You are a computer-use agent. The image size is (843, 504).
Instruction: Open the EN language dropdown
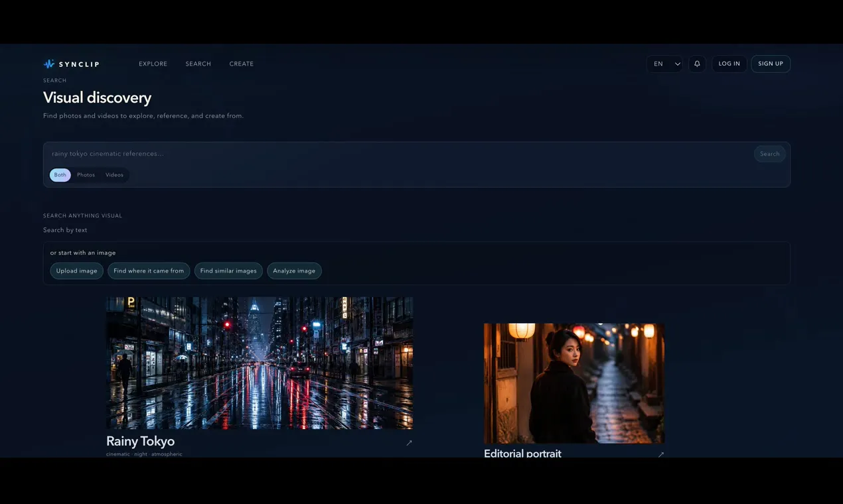coord(665,64)
